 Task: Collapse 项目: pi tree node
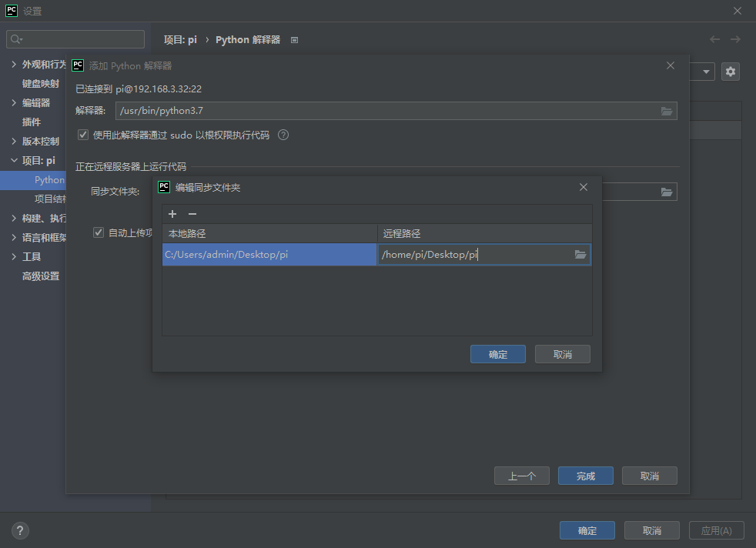(x=14, y=161)
